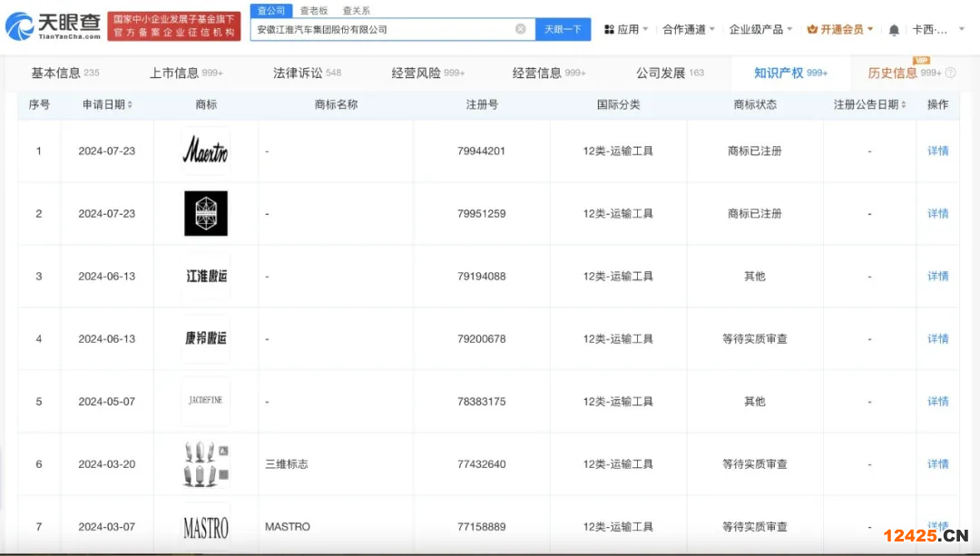View the black hexagon logo trademark
This screenshot has width=980, height=556.
coord(206,213)
